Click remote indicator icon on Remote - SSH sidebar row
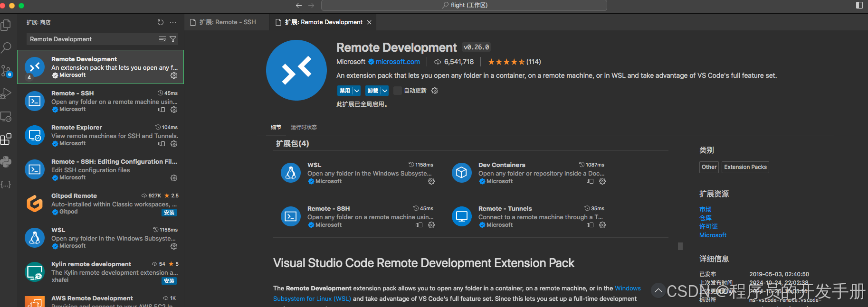 162,110
